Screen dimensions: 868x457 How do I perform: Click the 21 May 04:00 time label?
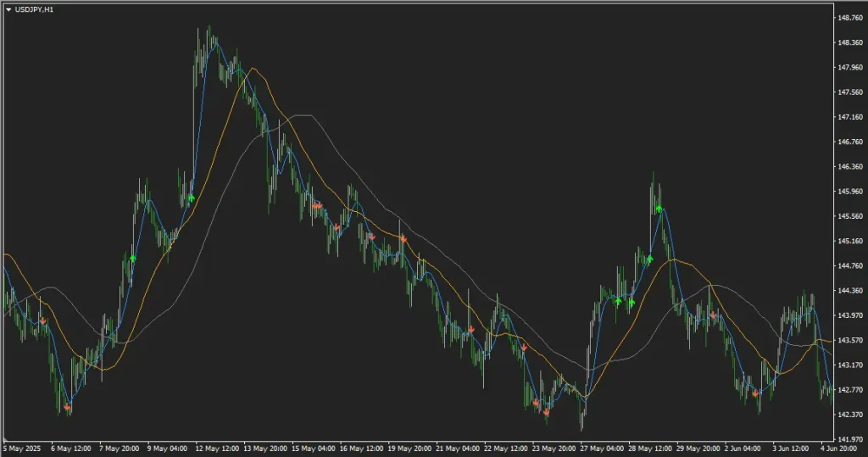458,449
